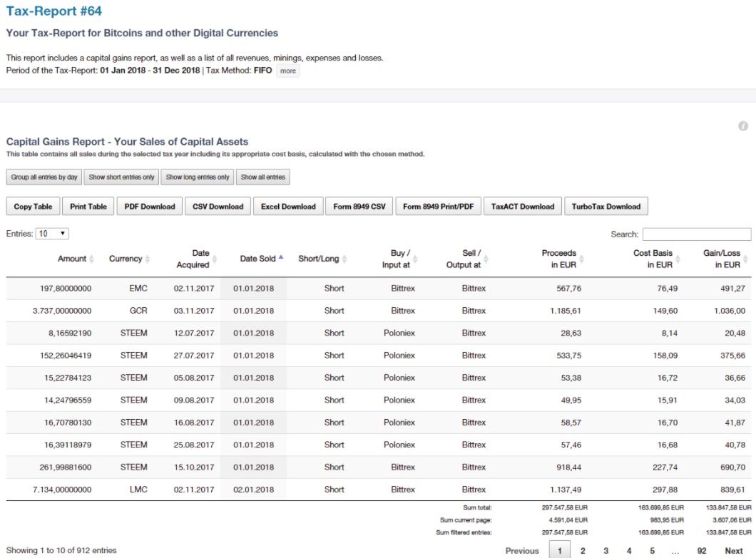Copy the capital gains table

click(x=32, y=206)
